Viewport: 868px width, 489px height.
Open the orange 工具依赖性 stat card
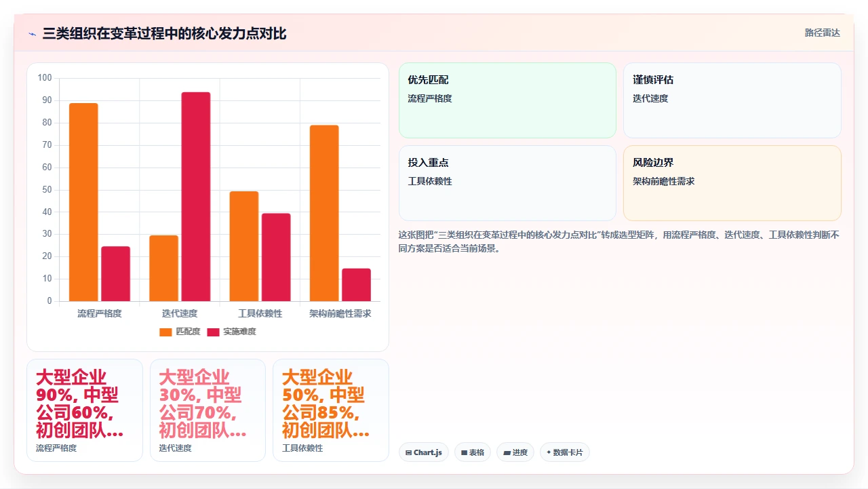[x=331, y=410]
